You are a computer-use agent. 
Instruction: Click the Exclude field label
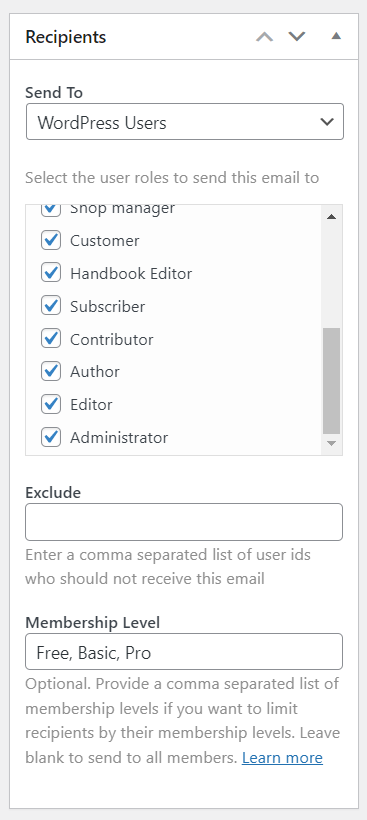point(53,493)
